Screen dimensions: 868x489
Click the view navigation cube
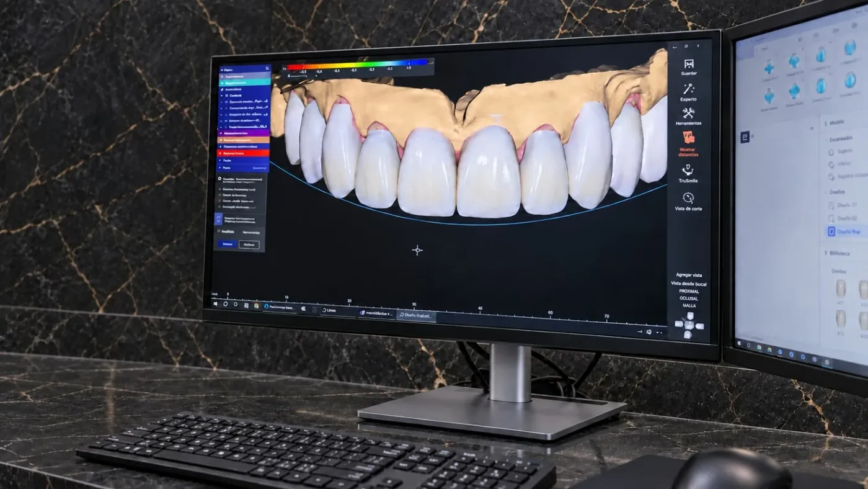[x=689, y=325]
